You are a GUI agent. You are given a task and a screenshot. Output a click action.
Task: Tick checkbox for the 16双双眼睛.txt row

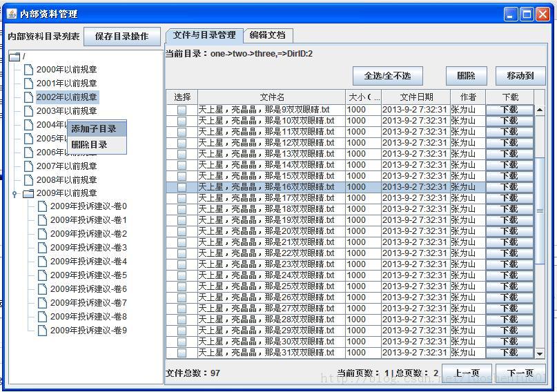[x=182, y=187]
